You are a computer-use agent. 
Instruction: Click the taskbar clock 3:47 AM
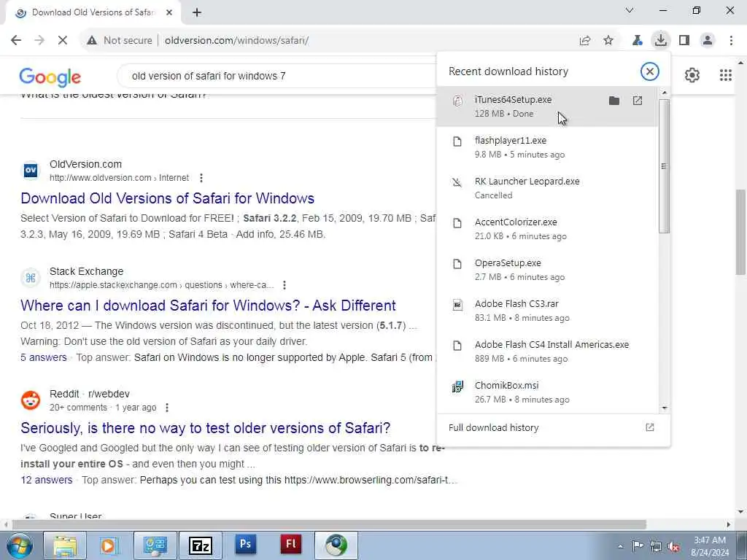tap(710, 540)
